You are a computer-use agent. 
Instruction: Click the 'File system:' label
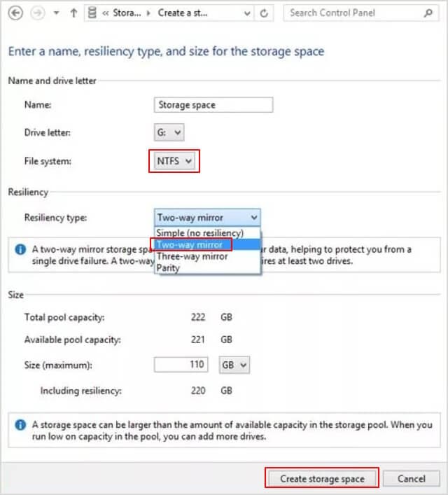coord(48,161)
